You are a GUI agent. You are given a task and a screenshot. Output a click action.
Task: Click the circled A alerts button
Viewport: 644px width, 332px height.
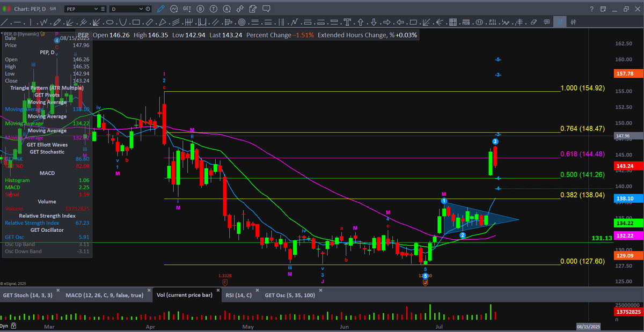pyautogui.click(x=227, y=9)
